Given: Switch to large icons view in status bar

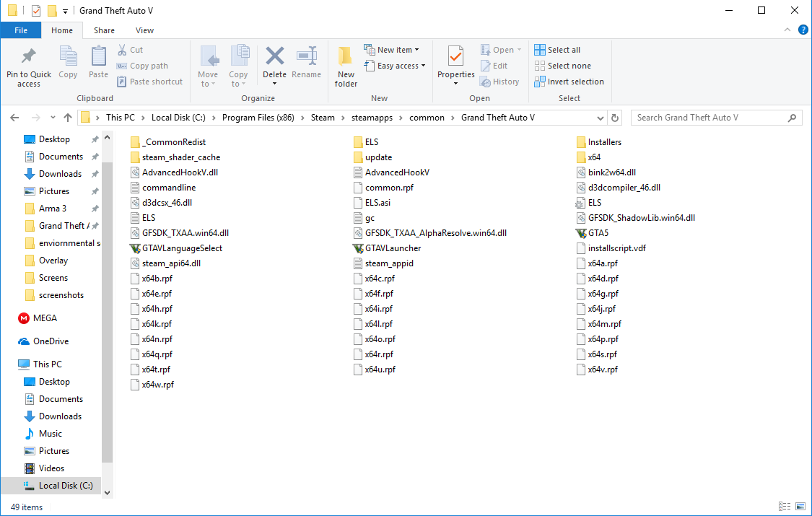Looking at the screenshot, I should coord(800,506).
